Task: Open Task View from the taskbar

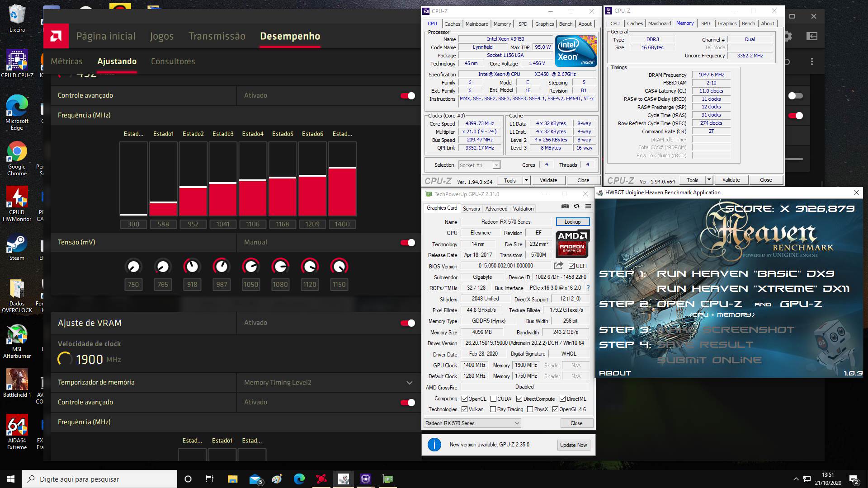Action: (x=209, y=479)
